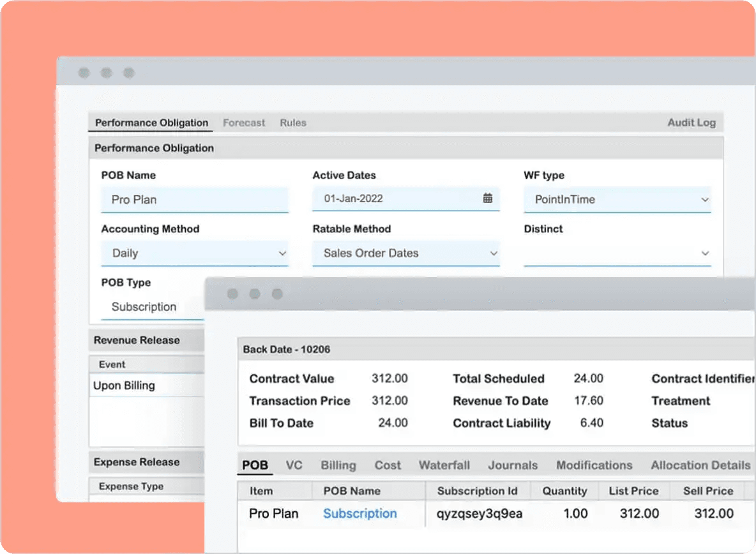Click the Active Dates field showing 01-Jan-2022
Viewport: 756px width, 554px height.
click(396, 198)
